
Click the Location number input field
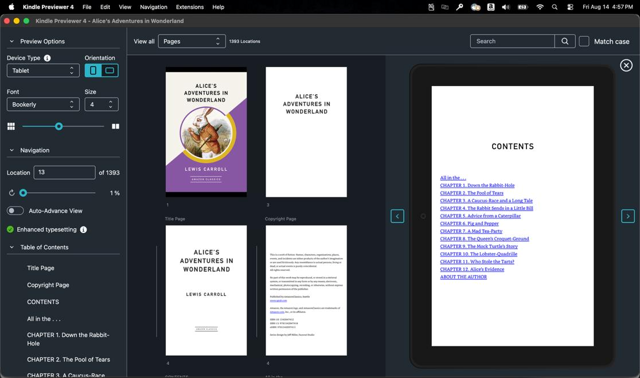coord(64,172)
